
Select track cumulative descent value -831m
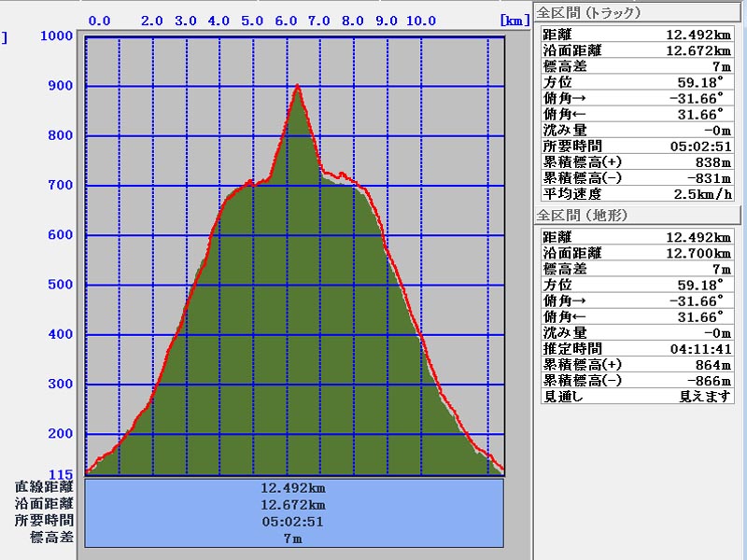(706, 178)
